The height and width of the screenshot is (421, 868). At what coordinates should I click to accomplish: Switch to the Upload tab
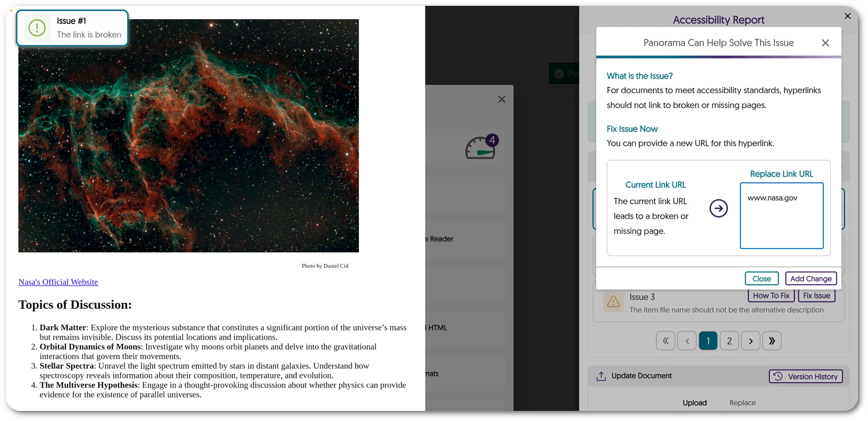pyautogui.click(x=695, y=403)
